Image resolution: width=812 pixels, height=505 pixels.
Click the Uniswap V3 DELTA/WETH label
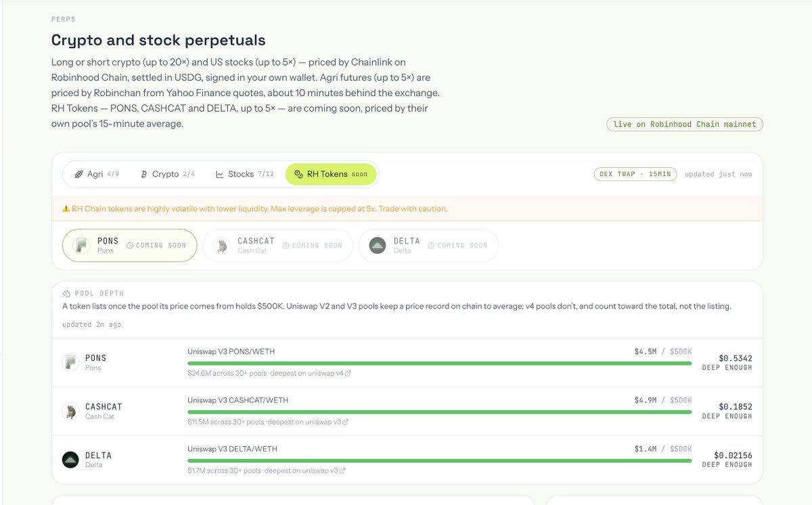pos(232,449)
